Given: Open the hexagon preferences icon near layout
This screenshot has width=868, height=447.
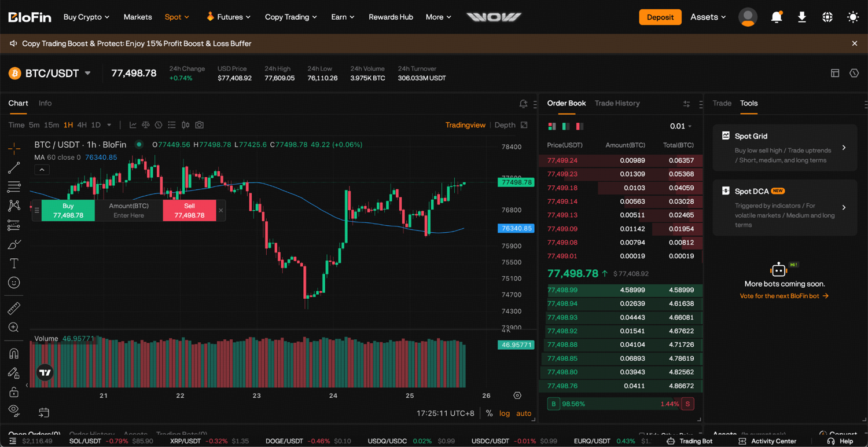Looking at the screenshot, I should coord(854,73).
